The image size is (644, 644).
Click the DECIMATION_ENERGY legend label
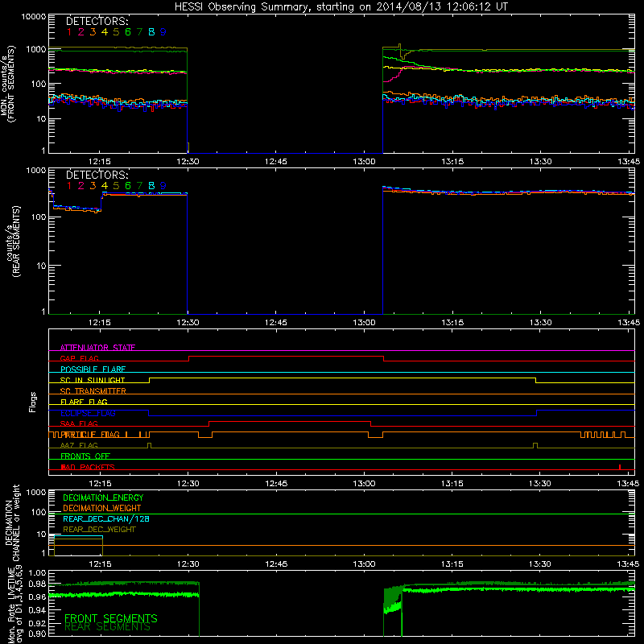point(103,497)
